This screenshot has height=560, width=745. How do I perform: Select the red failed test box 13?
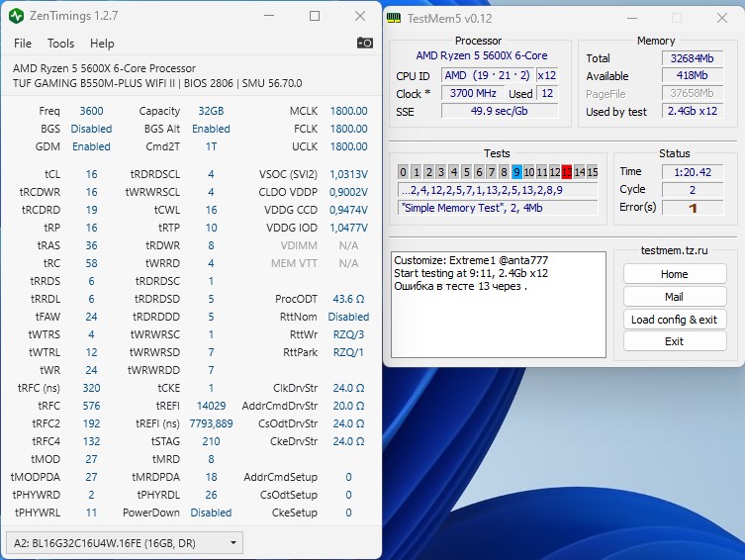pos(567,172)
